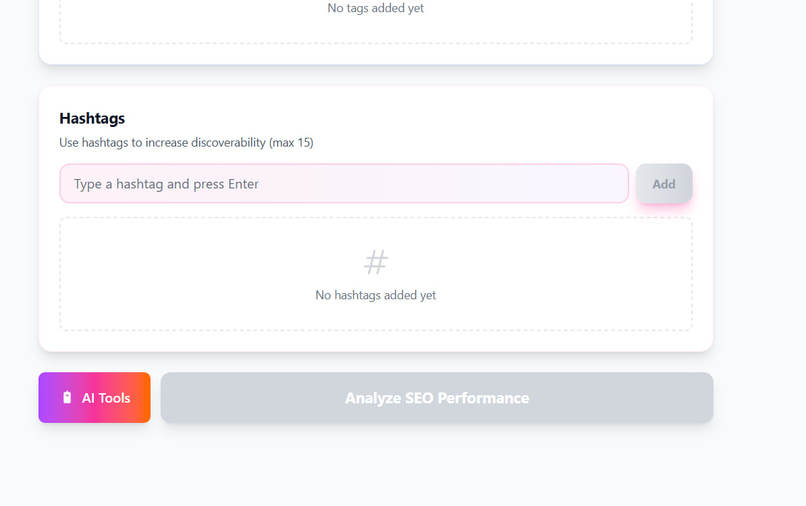
Task: Click the hashtag discoverability description text
Action: coord(186,142)
